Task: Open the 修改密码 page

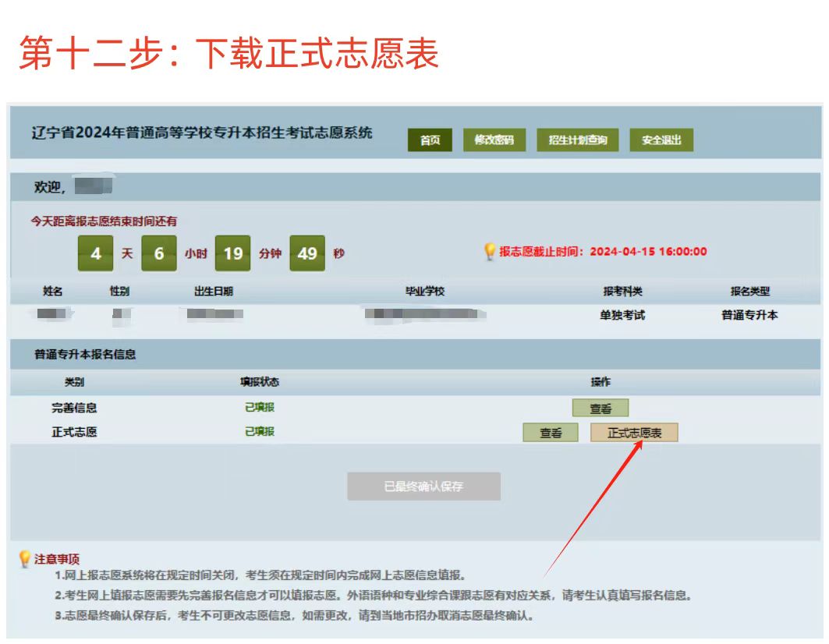Action: click(494, 140)
